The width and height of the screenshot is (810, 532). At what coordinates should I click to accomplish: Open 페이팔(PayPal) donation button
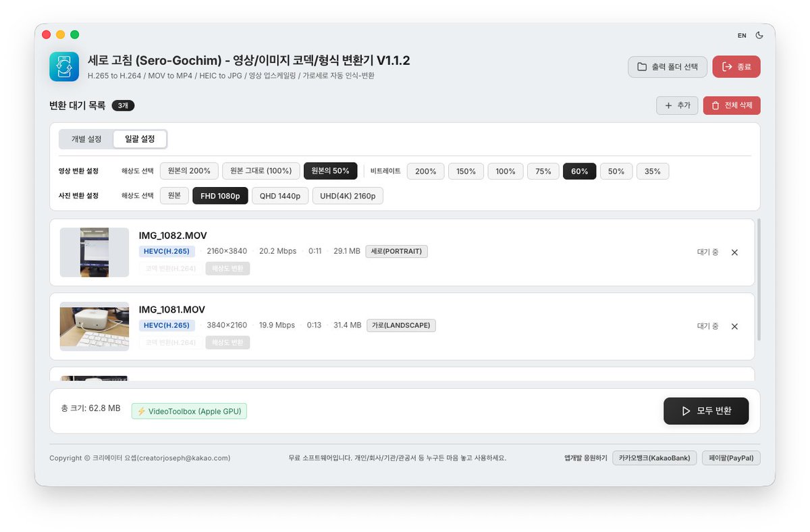pyautogui.click(x=731, y=458)
